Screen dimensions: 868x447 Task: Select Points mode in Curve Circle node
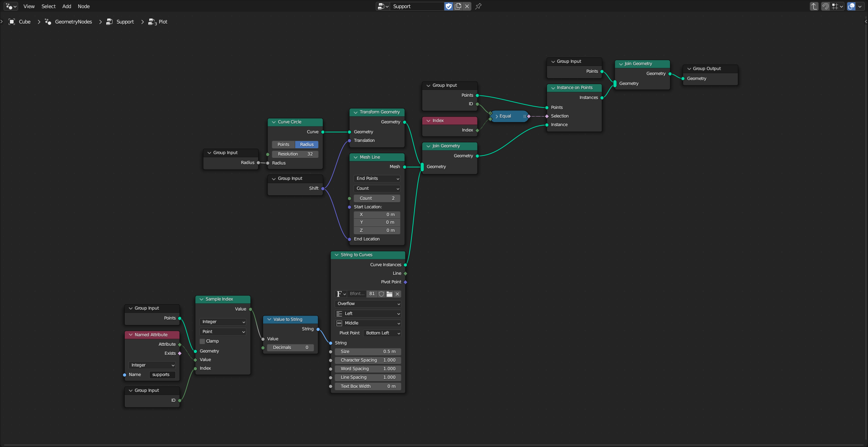point(283,145)
